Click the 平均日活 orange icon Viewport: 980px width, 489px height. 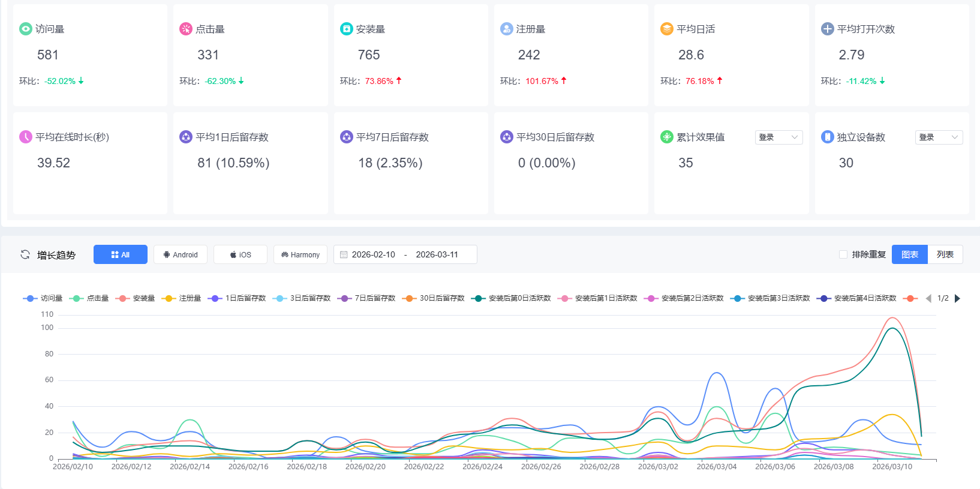tap(667, 29)
